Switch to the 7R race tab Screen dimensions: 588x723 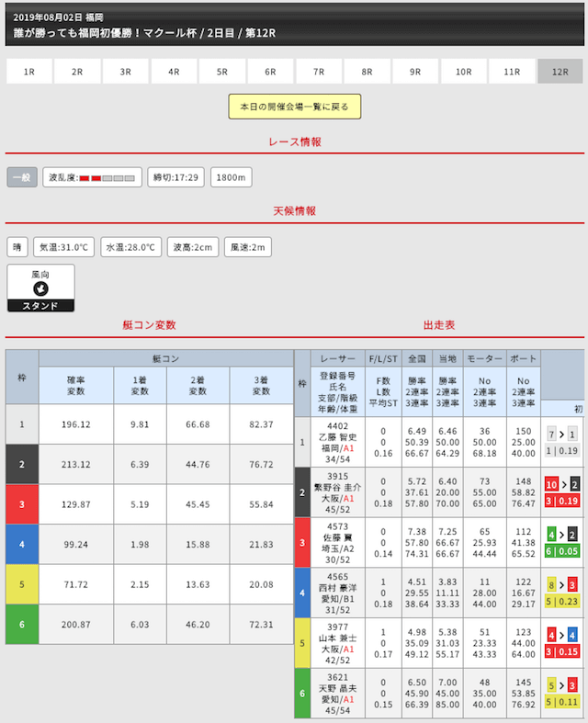319,72
